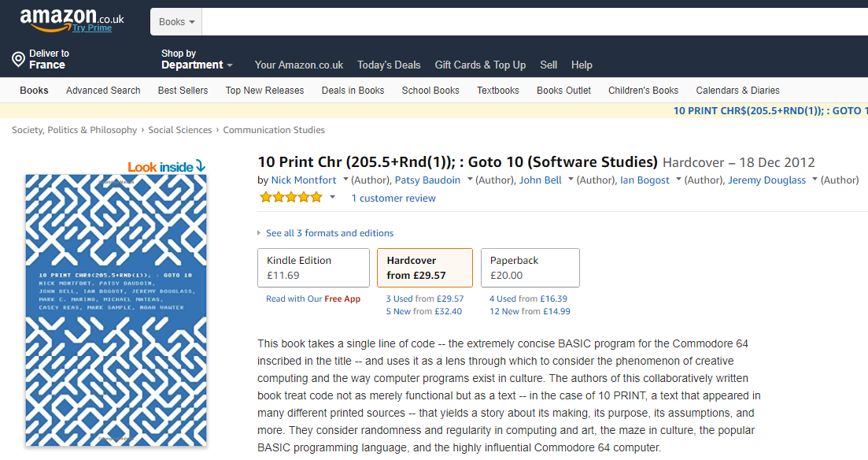Open the Books search category dropdown
Screen dimensions: 868x460
[176, 21]
